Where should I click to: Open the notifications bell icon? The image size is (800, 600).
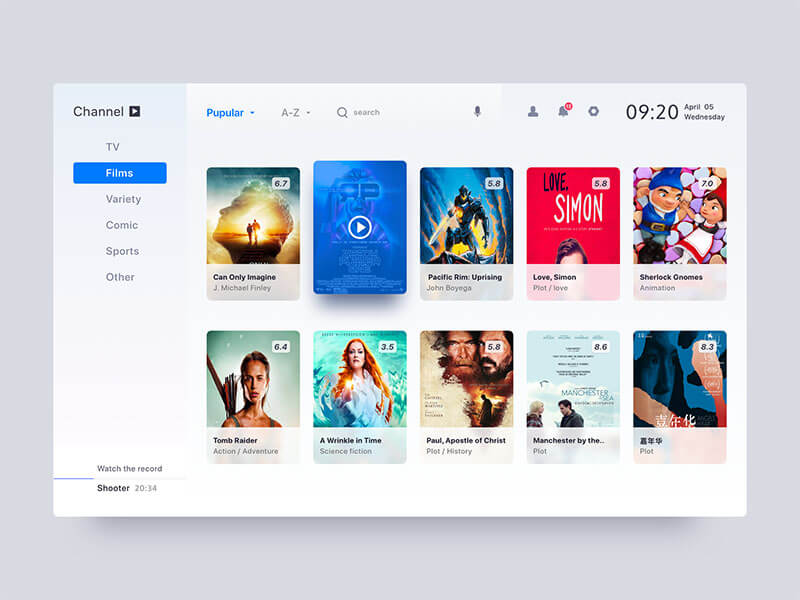564,111
